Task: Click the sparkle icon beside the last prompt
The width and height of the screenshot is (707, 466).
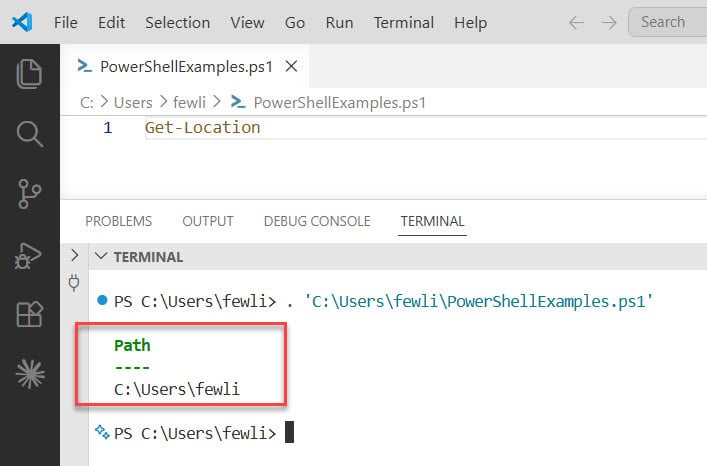Action: [102, 432]
